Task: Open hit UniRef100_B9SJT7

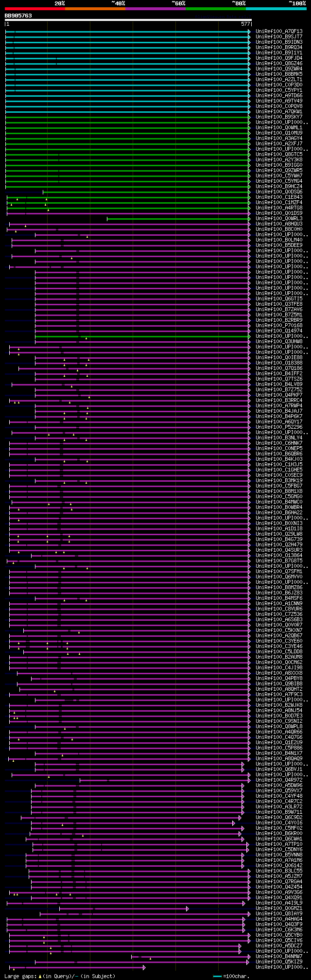Action: (279, 37)
